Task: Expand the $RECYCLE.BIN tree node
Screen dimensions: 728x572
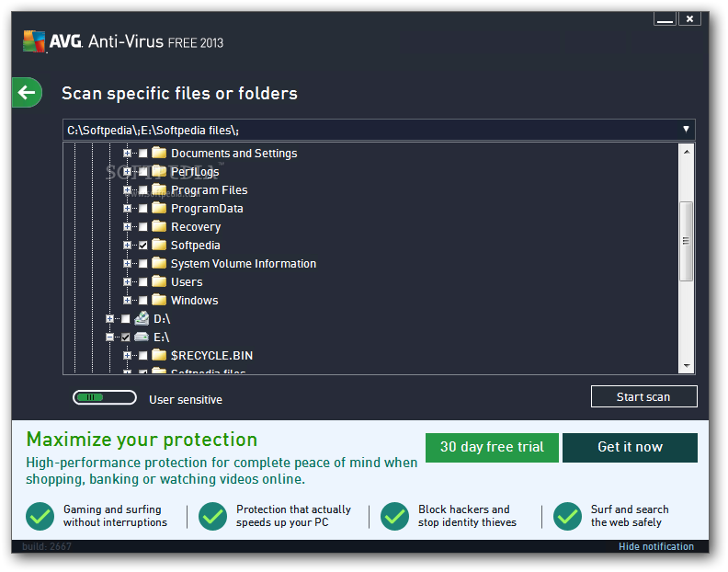Action: click(x=127, y=356)
